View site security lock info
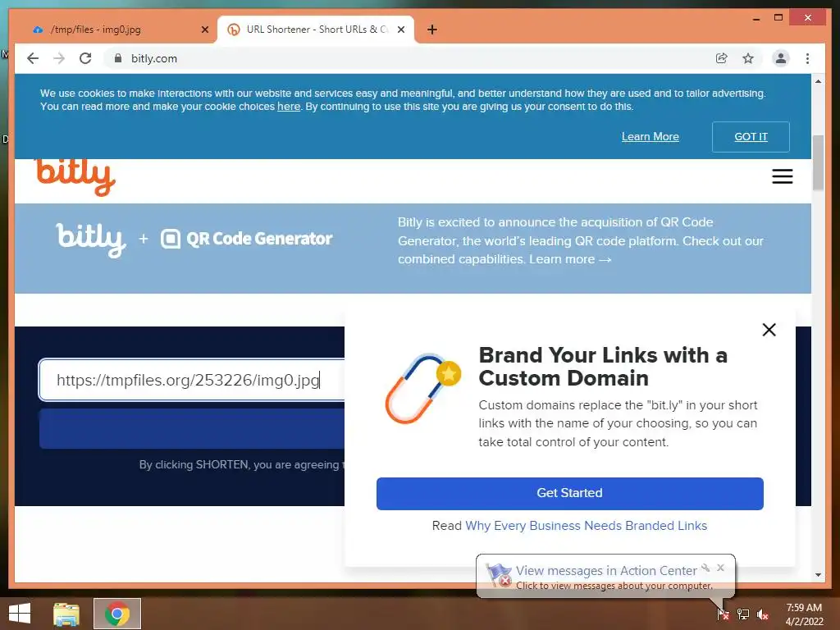This screenshot has height=630, width=840. [118, 58]
